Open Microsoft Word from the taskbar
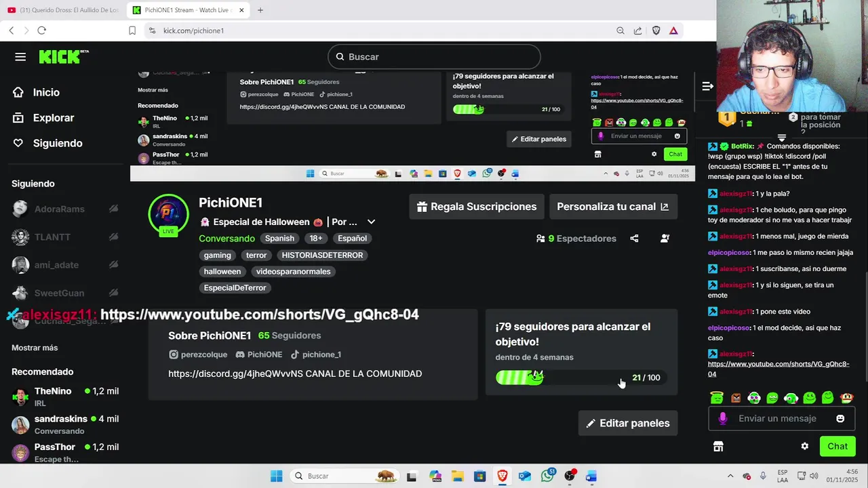Screen dimensions: 868x488 pyautogui.click(x=591, y=476)
